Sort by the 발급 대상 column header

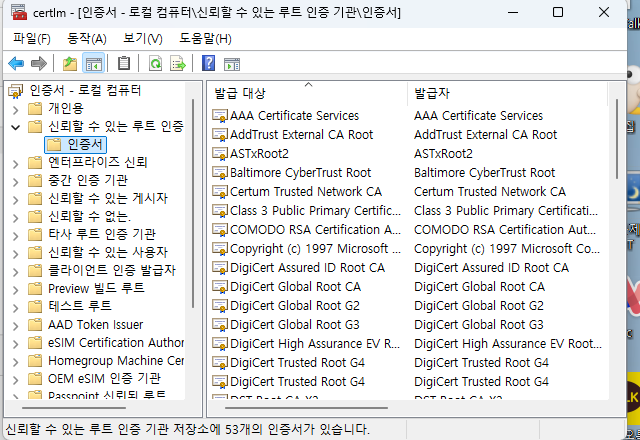[308, 93]
